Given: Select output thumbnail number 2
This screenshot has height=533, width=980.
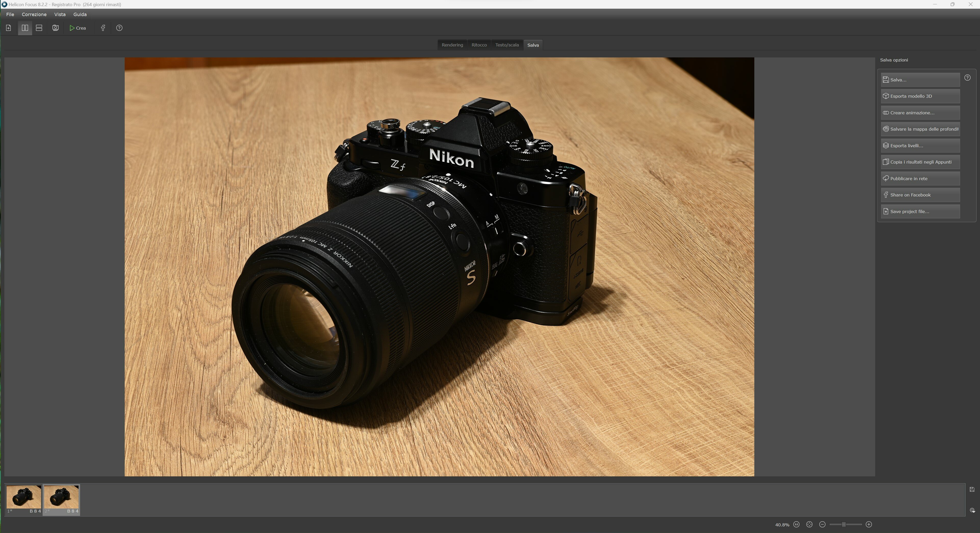Looking at the screenshot, I should coord(61,500).
